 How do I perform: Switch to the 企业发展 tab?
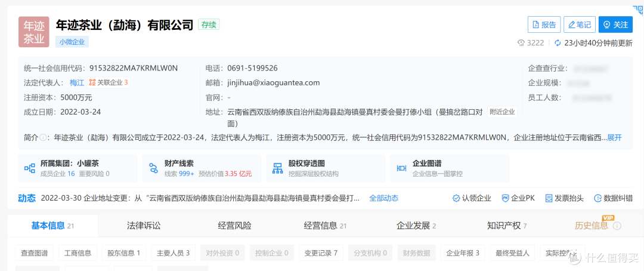pos(416,226)
